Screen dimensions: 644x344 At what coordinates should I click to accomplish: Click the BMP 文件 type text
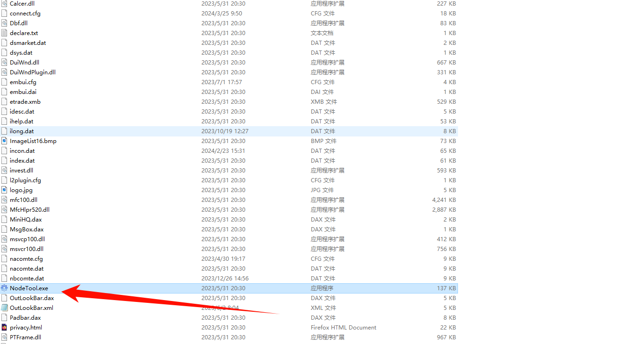[x=324, y=141]
